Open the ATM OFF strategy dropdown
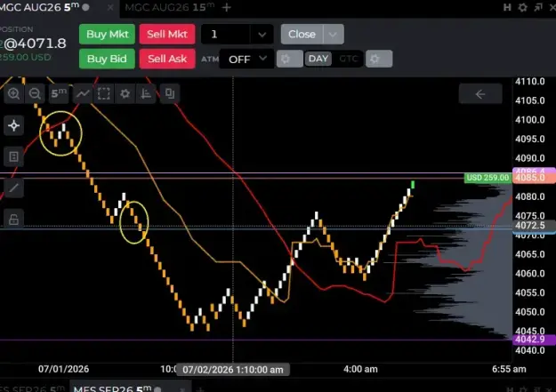Image resolution: width=556 pixels, height=392 pixels. 246,59
